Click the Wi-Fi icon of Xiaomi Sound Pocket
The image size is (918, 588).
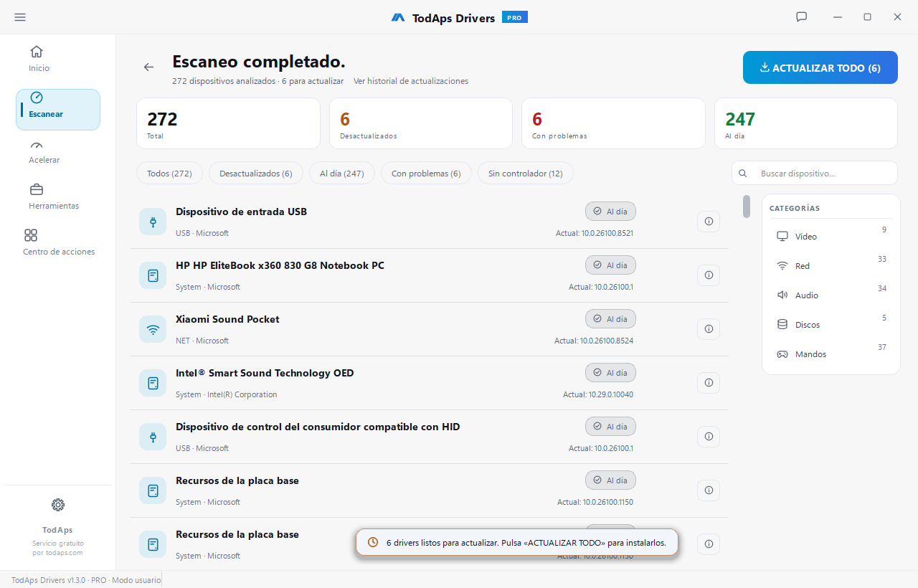[153, 330]
